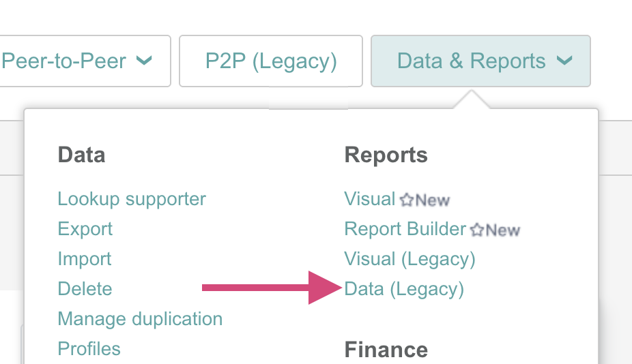Click the Data section heading
Image resolution: width=632 pixels, height=364 pixels.
81,155
